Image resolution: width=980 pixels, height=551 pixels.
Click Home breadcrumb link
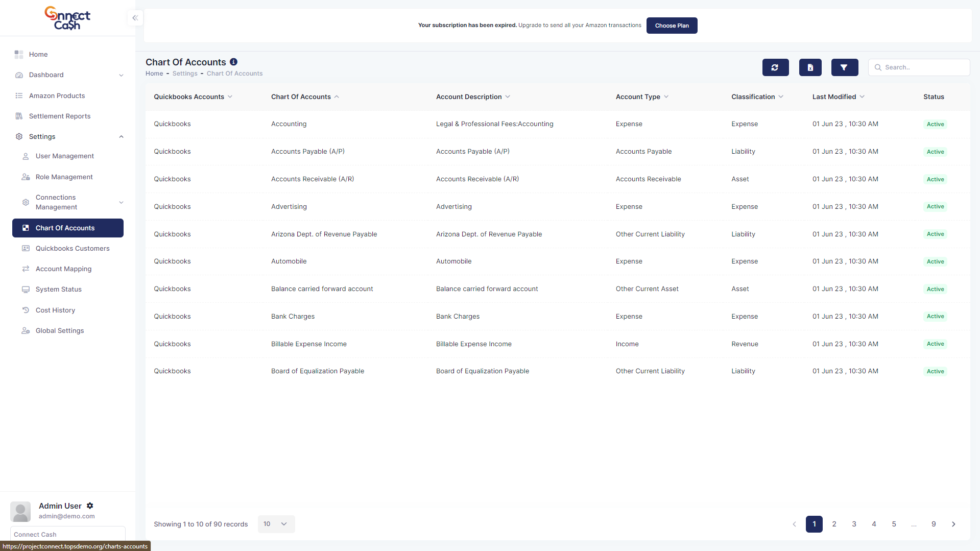pos(154,74)
